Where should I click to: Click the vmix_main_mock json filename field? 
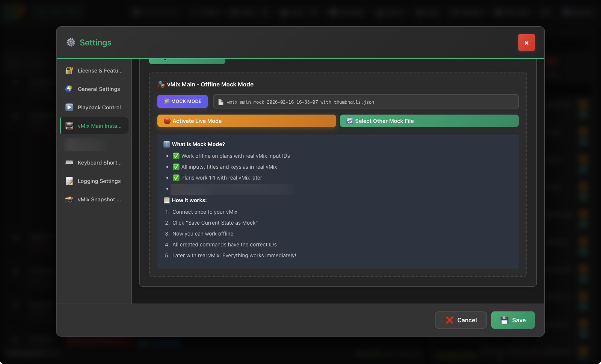click(x=364, y=101)
